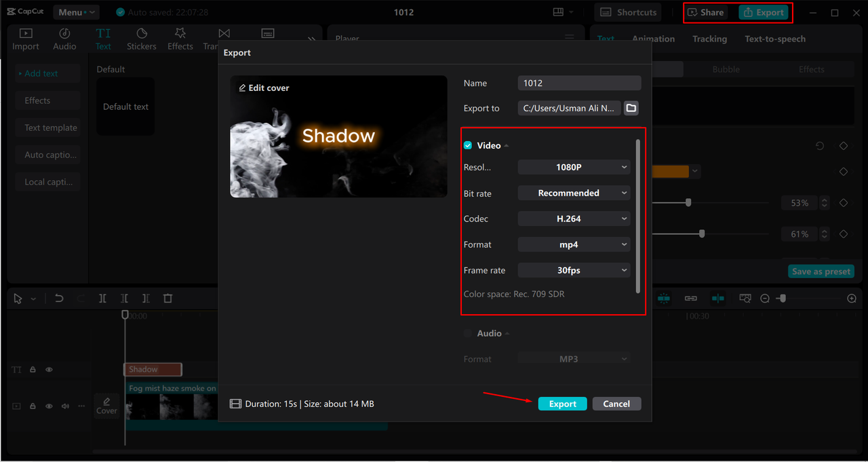Image resolution: width=868 pixels, height=462 pixels.
Task: Click the zoom out minus icon on the timeline
Action: (x=765, y=299)
